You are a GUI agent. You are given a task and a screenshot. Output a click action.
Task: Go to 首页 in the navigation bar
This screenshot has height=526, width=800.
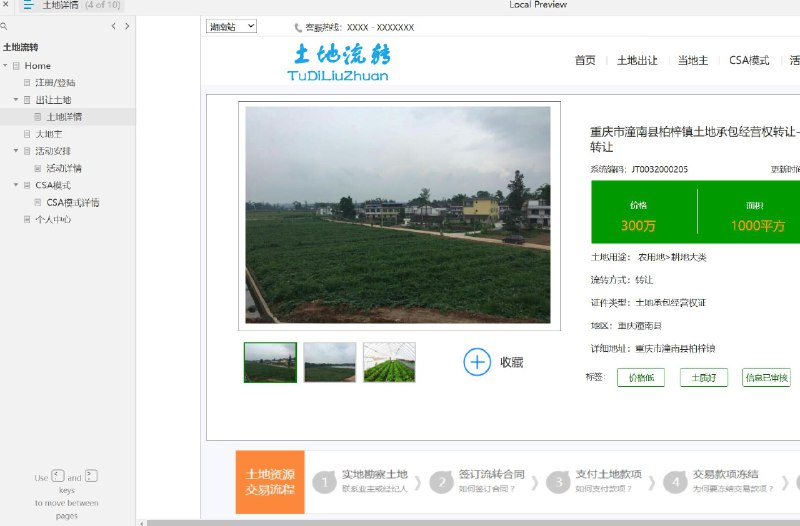pyautogui.click(x=585, y=60)
